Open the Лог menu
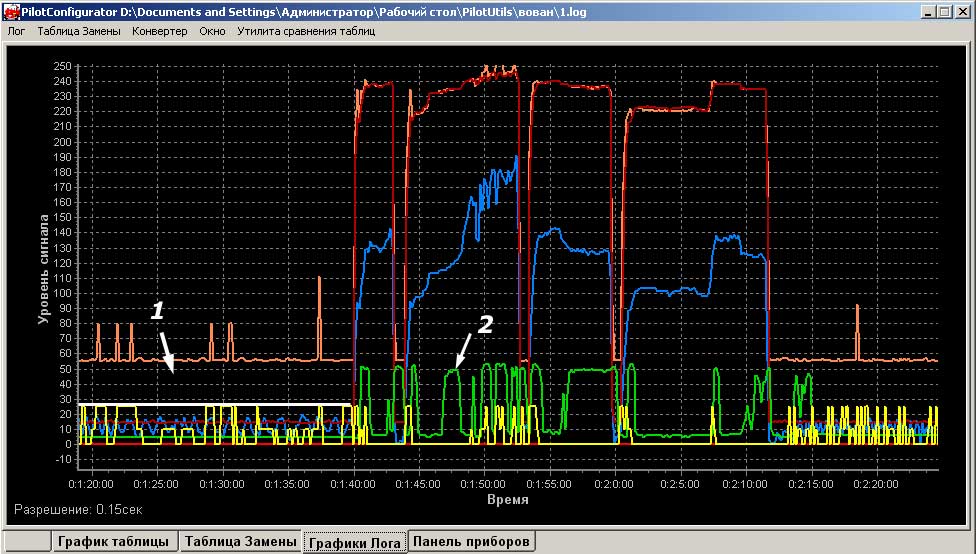This screenshot has width=976, height=554. [16, 31]
